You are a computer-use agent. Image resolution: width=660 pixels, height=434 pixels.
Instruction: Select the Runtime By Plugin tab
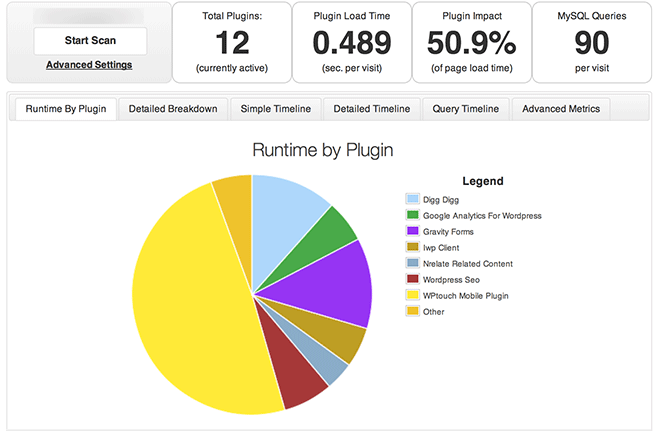[x=66, y=109]
